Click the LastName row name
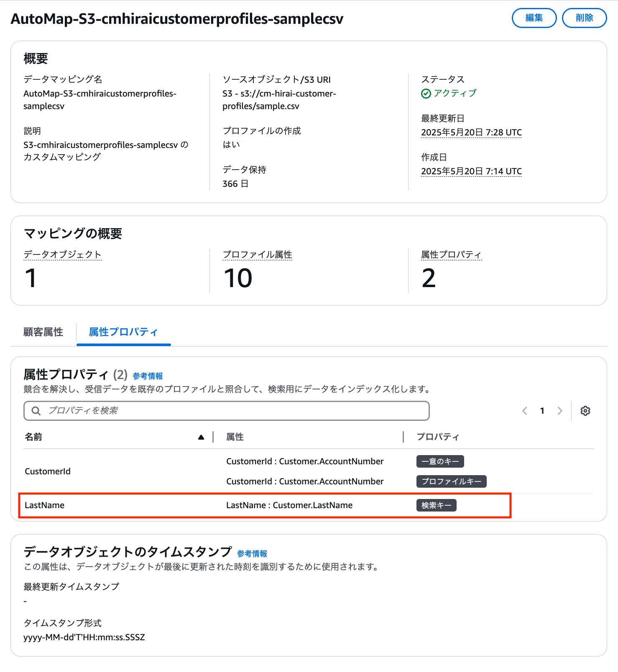Image resolution: width=618 pixels, height=672 pixels. (x=45, y=505)
